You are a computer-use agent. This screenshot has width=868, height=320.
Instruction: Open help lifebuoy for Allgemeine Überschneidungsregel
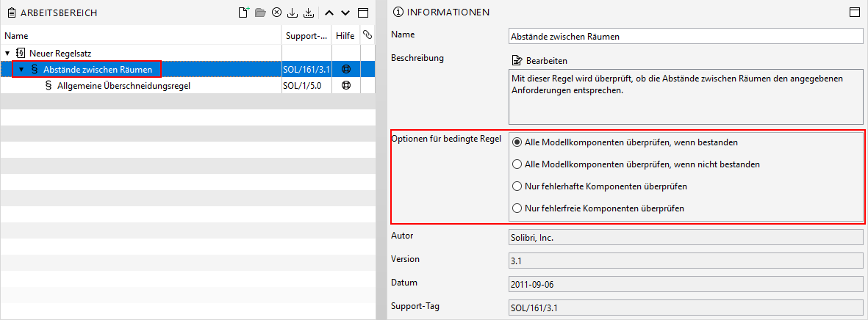click(346, 86)
